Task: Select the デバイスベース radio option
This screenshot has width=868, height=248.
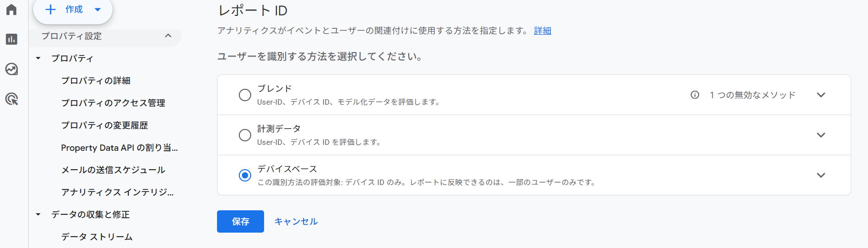Action: (x=245, y=175)
